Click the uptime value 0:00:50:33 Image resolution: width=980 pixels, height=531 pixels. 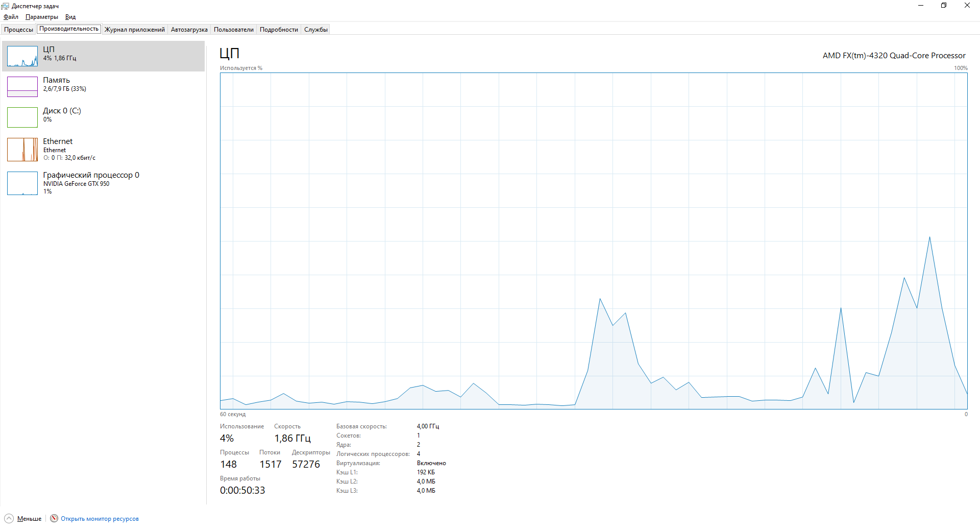(x=242, y=491)
